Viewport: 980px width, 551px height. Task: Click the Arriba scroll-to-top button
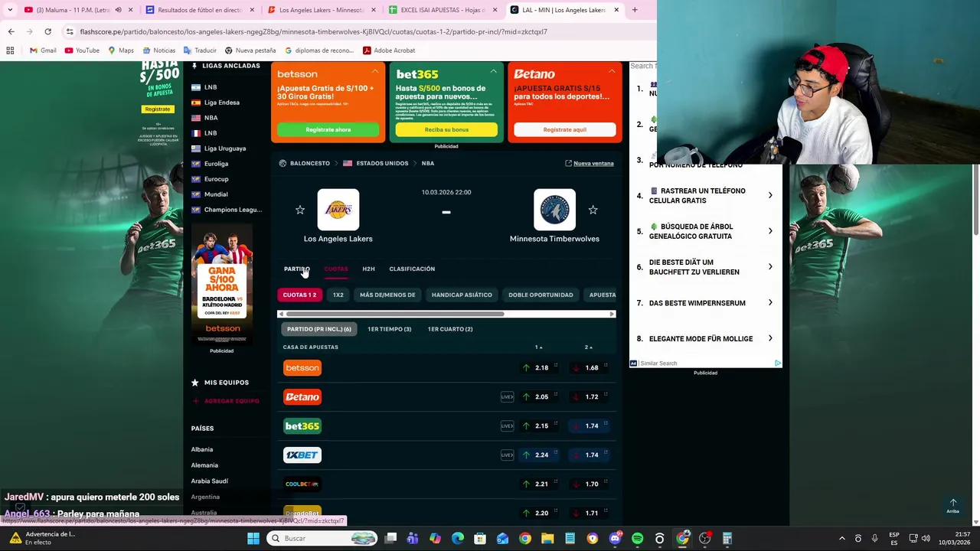(x=952, y=506)
